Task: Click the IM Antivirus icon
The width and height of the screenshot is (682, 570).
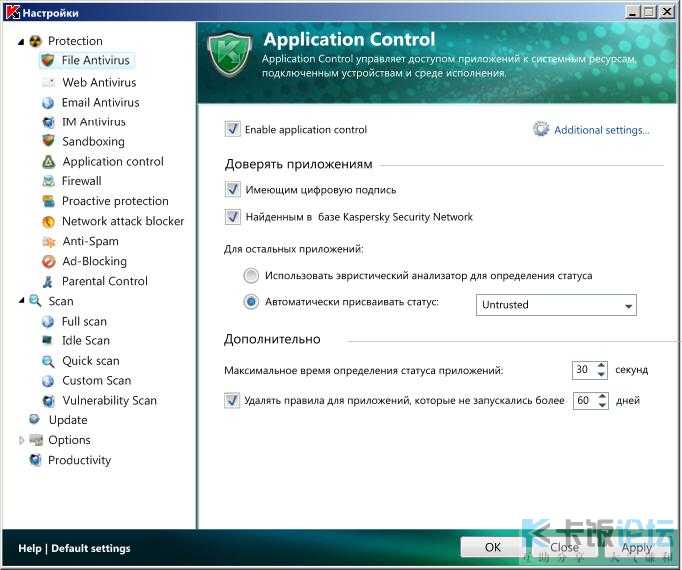Action: [48, 122]
